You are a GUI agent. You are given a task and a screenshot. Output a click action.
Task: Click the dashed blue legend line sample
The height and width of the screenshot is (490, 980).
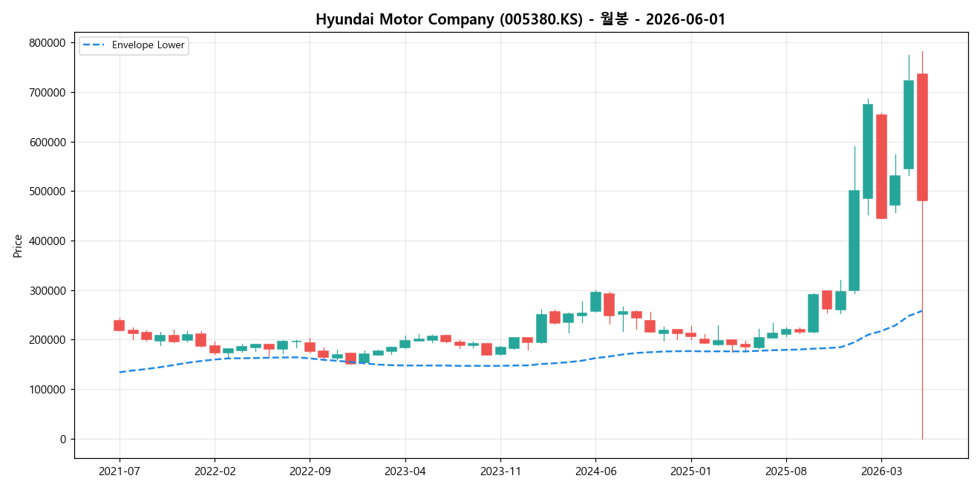point(94,45)
